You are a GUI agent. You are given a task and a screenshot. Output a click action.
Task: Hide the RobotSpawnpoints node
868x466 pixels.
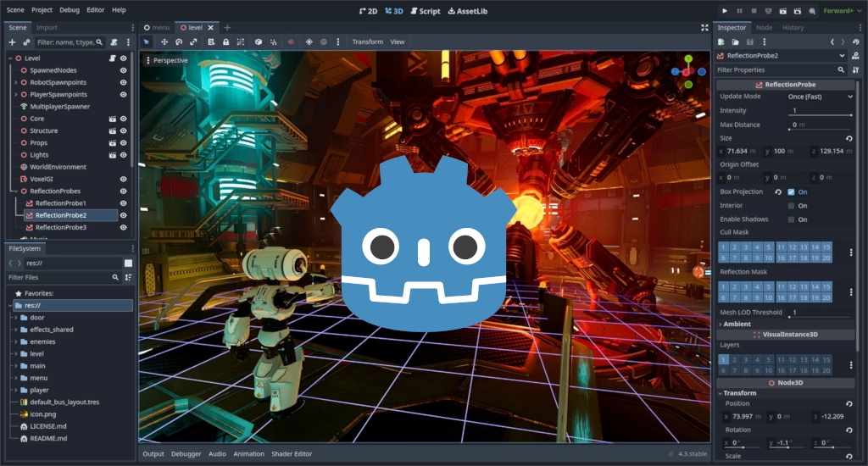124,82
